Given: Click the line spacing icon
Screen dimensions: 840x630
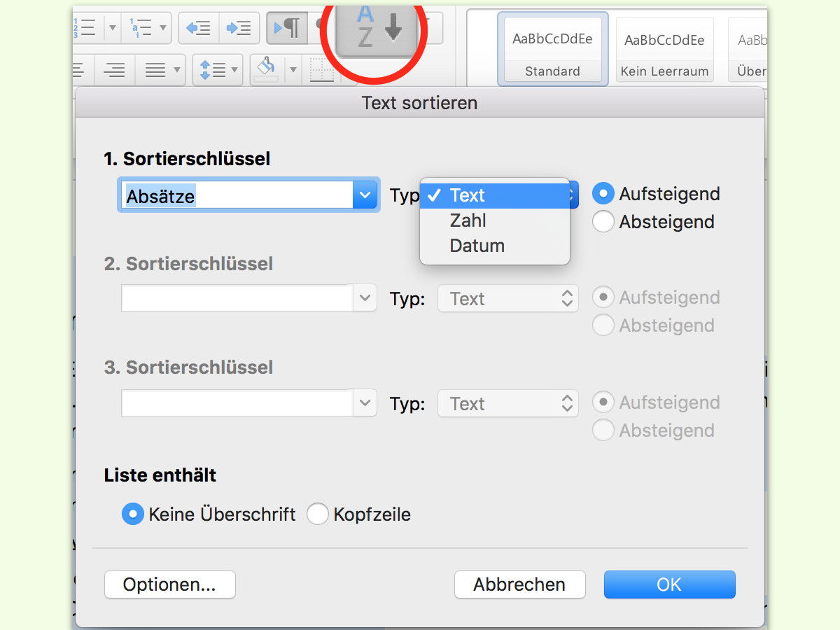Looking at the screenshot, I should click(212, 70).
